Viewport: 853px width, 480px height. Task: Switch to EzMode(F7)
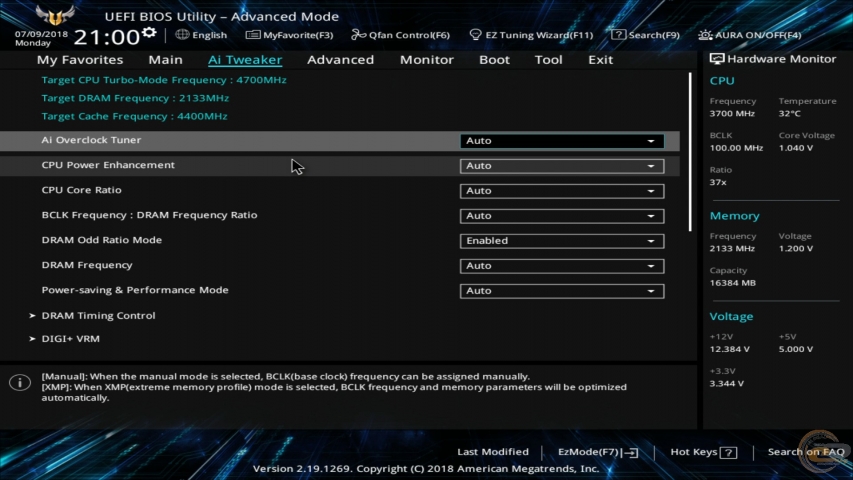[x=598, y=452]
